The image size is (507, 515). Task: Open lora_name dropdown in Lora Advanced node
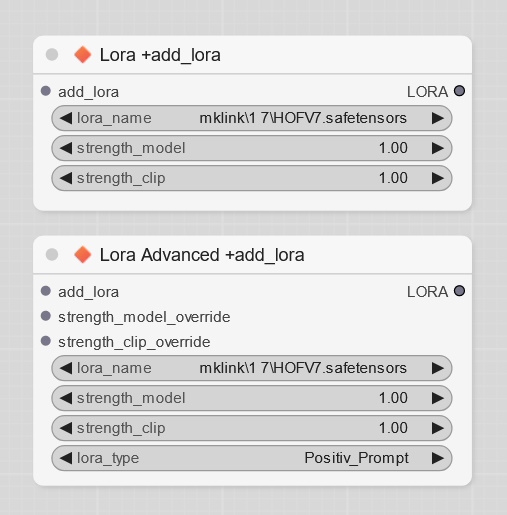(x=252, y=368)
